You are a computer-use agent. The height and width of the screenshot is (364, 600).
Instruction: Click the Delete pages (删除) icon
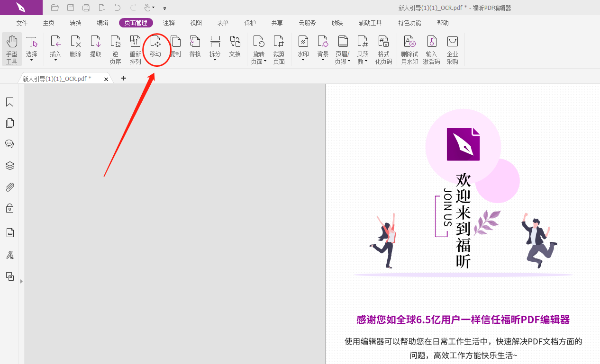(75, 47)
